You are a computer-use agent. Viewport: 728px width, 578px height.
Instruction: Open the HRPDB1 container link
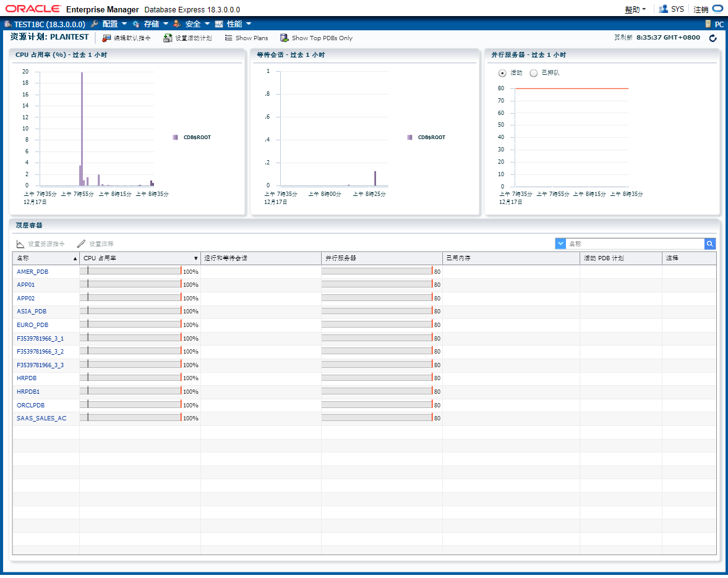click(x=28, y=391)
